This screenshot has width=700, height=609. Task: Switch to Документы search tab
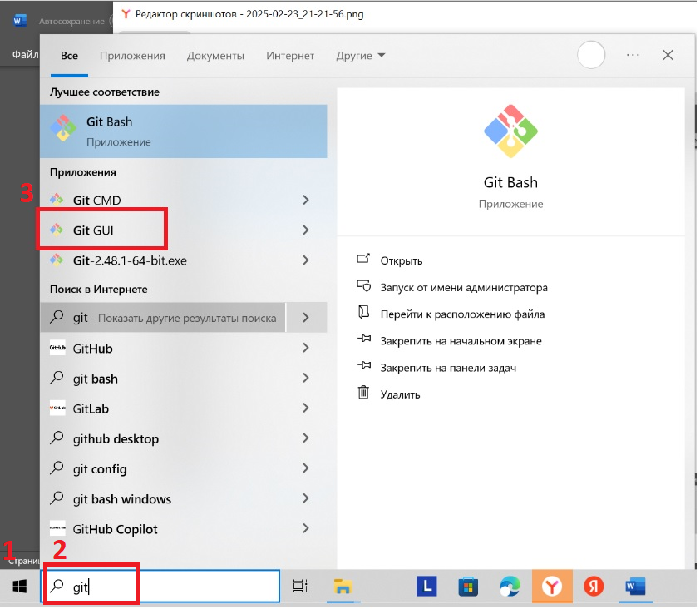pyautogui.click(x=215, y=56)
